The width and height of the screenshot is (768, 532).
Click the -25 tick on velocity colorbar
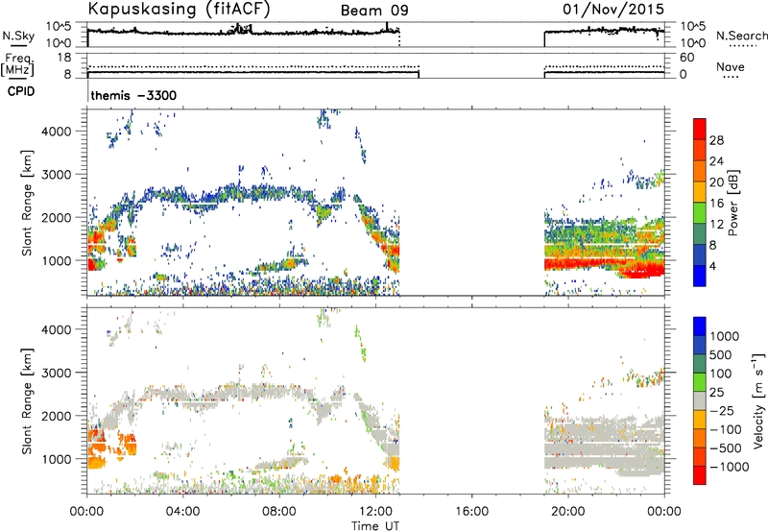click(722, 410)
